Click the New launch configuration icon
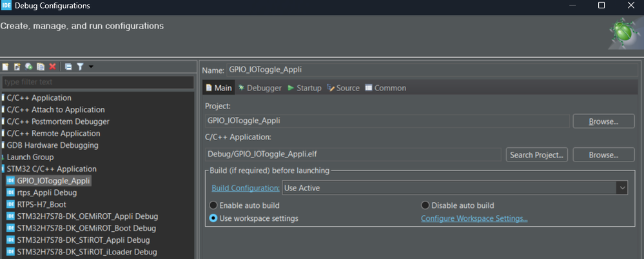644x259 pixels. (5, 67)
